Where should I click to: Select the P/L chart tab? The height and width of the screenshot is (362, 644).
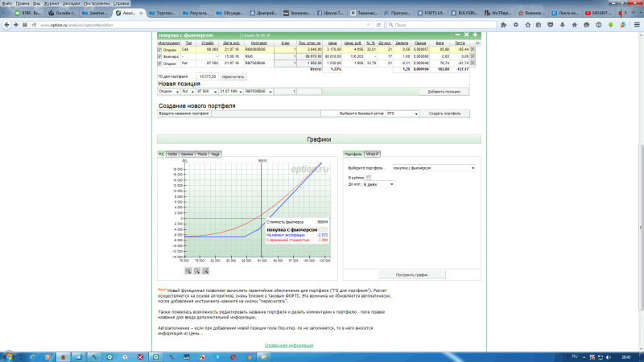click(x=162, y=154)
